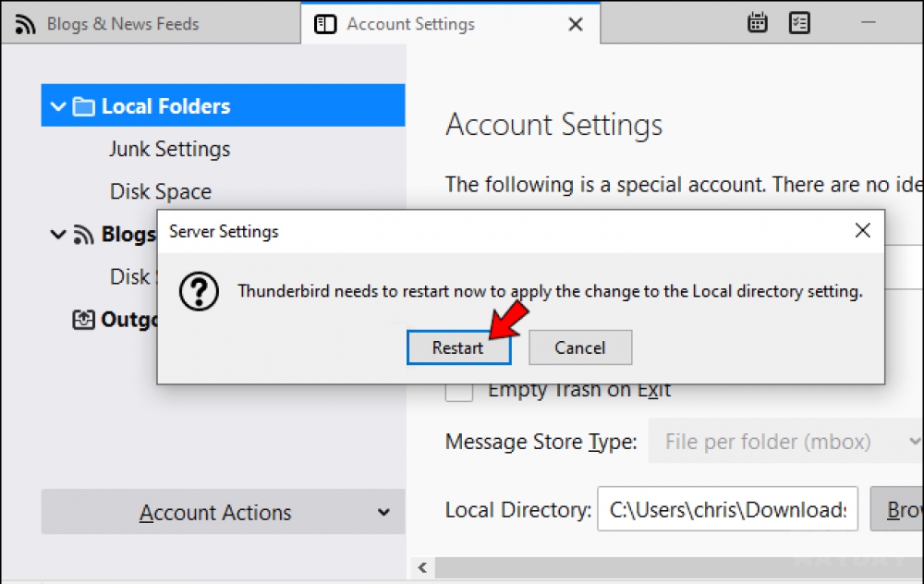Image resolution: width=924 pixels, height=584 pixels.
Task: Click the question mark icon in the dialog
Action: tap(199, 291)
